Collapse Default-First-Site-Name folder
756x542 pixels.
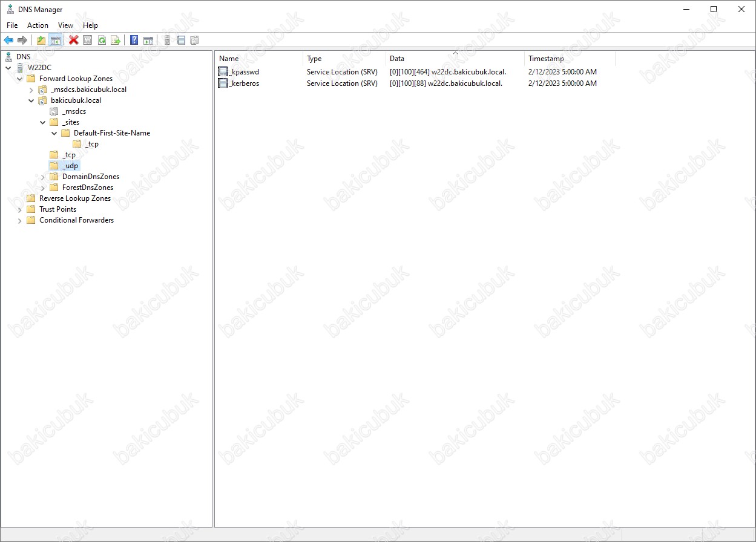pos(54,133)
